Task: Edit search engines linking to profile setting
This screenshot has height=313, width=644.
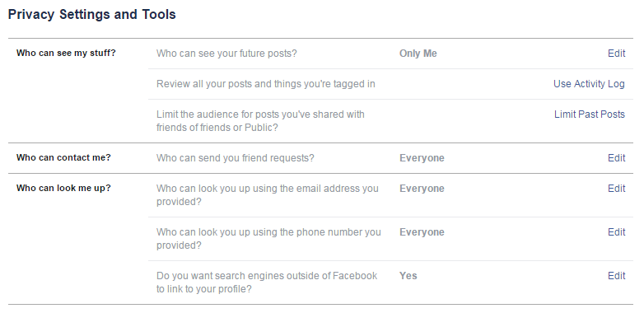Action: pyautogui.click(x=617, y=276)
